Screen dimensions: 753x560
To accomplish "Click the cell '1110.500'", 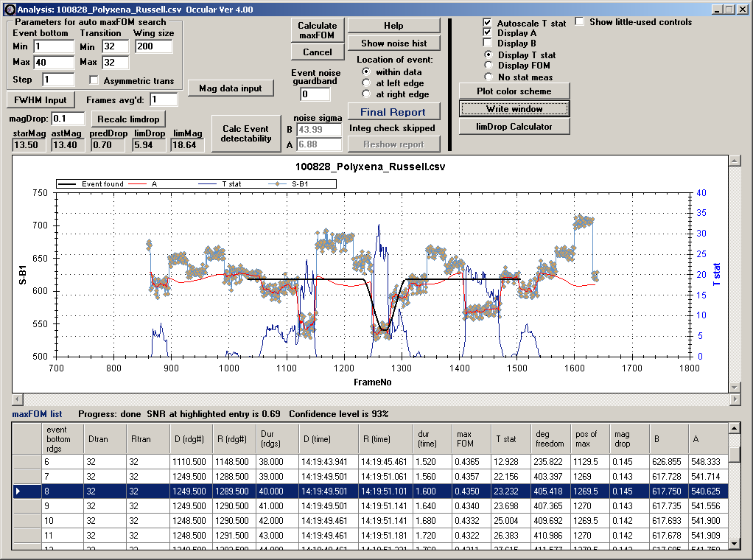I will (x=191, y=461).
